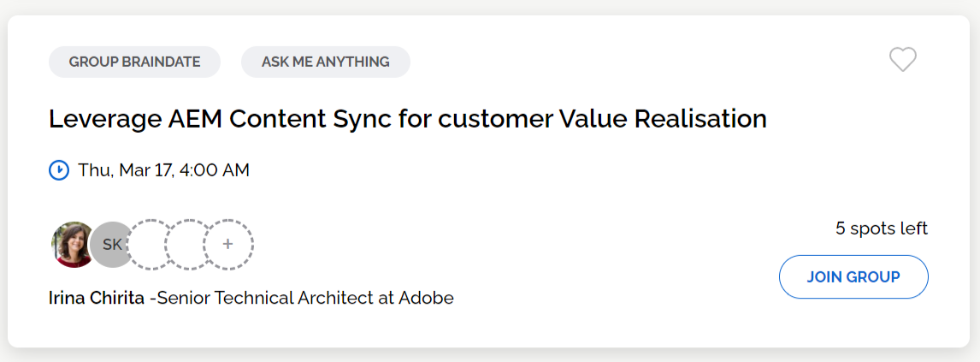Image resolution: width=980 pixels, height=362 pixels.
Task: Select the ASK ME ANYTHING tag
Action: coord(325,62)
